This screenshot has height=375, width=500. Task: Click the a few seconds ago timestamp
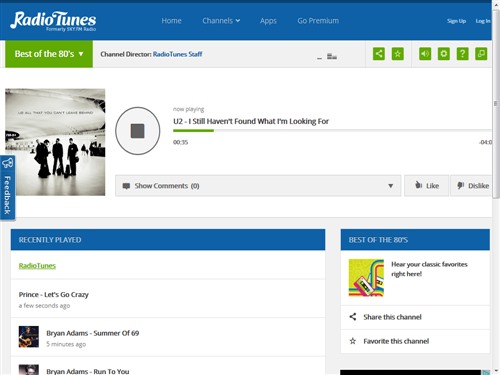44,306
